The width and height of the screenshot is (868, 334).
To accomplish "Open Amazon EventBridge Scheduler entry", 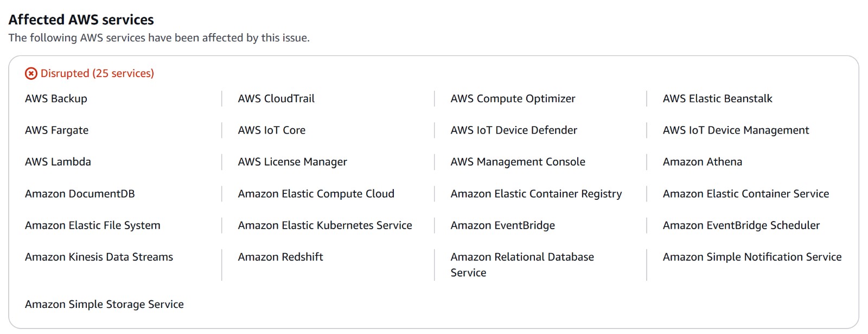I will (x=741, y=225).
